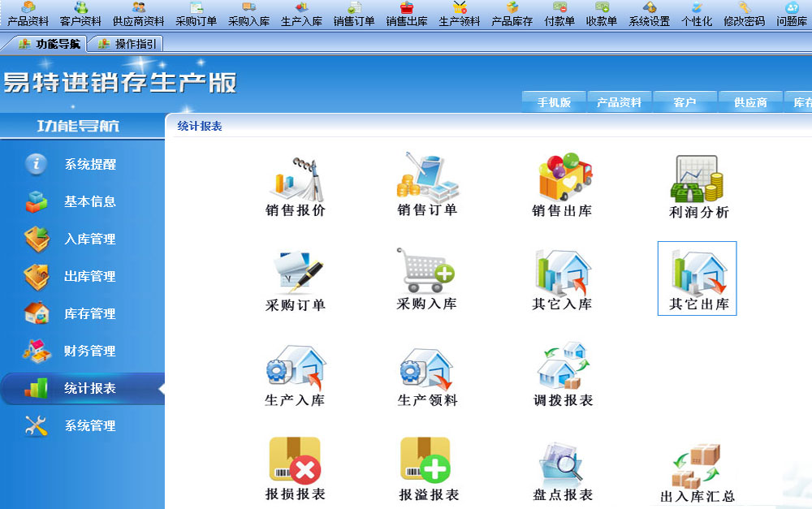Click 销售出库 in the top toolbar
Screen dimensions: 812x509
point(407,15)
